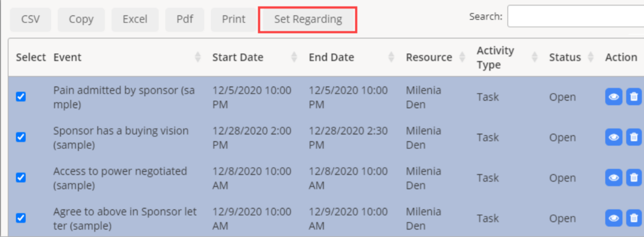Uncheck the Sponsor has a buying vision checkbox

tap(21, 138)
